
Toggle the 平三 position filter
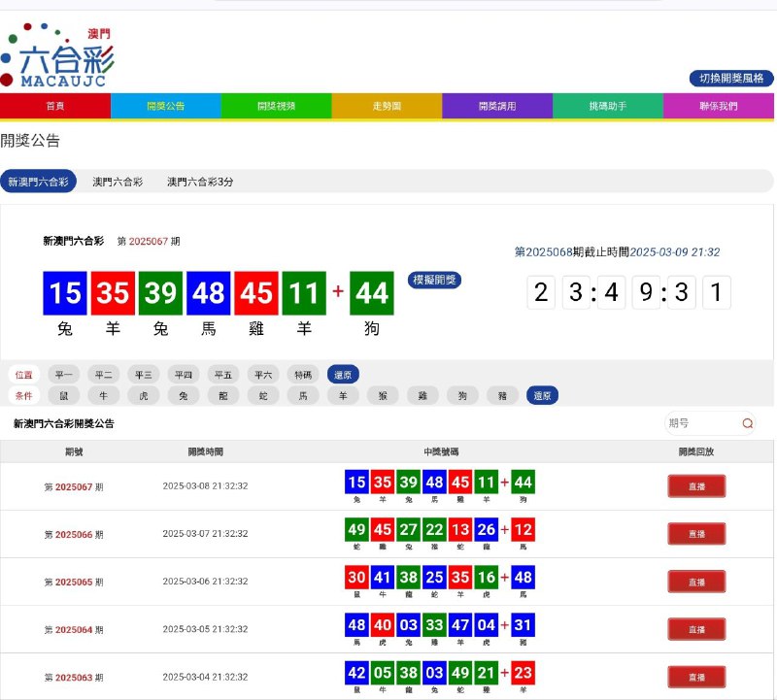point(144,375)
